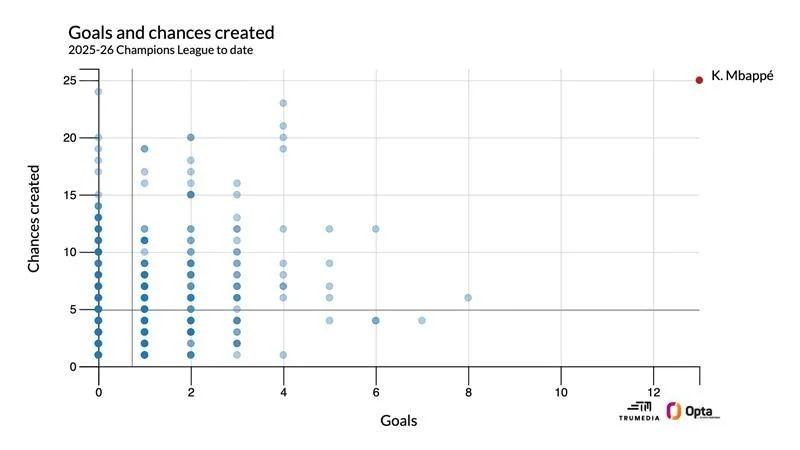
Task: Pick the dot at 4 goals, 23 chances
Action: point(283,103)
